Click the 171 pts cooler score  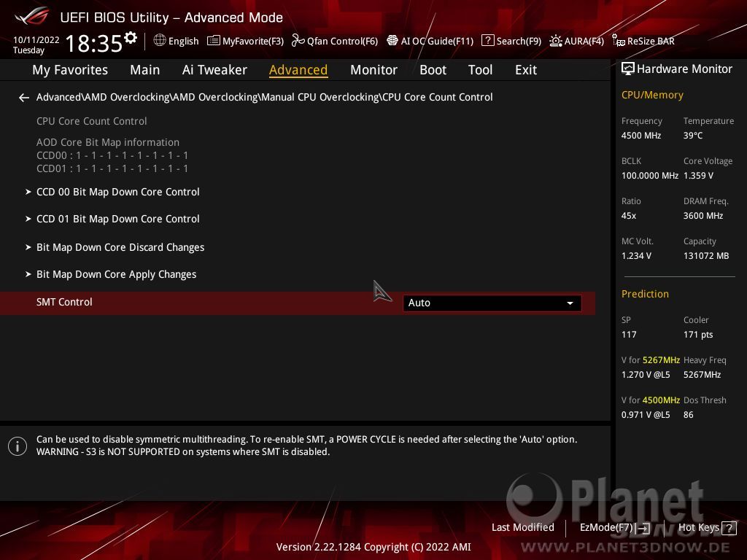698,335
